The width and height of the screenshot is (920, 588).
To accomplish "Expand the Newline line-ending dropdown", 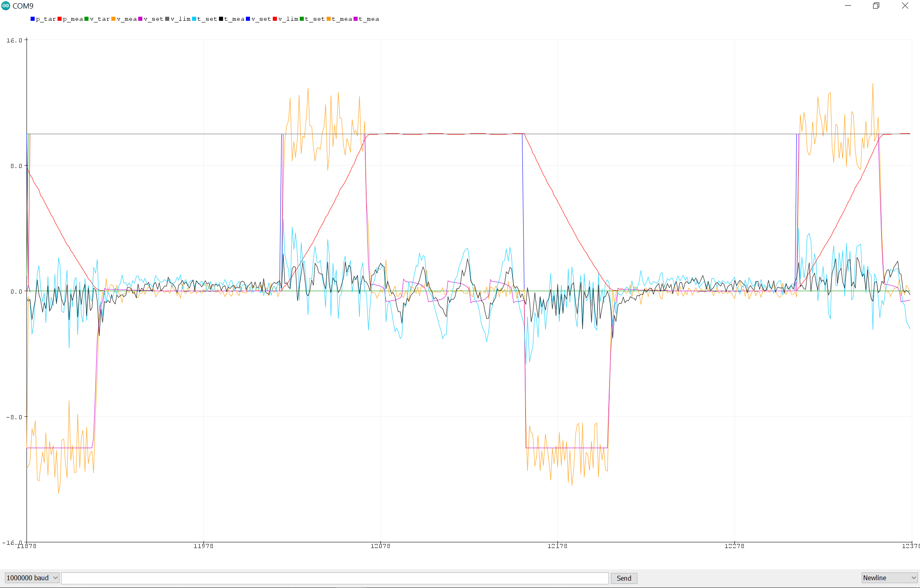I will pos(889,578).
